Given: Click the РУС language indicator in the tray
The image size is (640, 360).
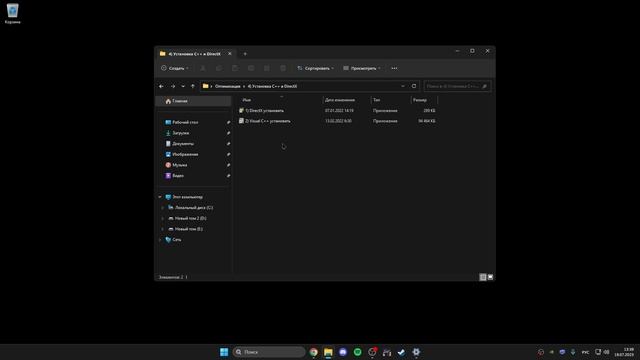Looking at the screenshot, I should click(585, 352).
